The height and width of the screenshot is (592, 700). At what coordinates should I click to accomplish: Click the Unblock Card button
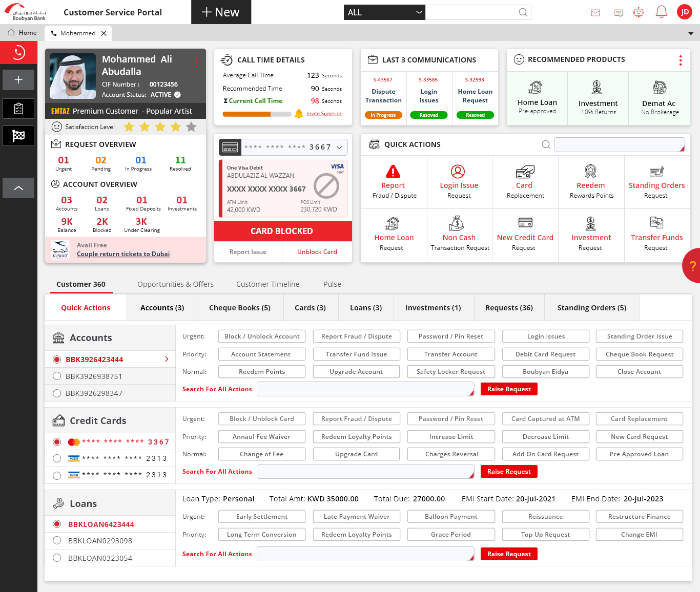[317, 252]
